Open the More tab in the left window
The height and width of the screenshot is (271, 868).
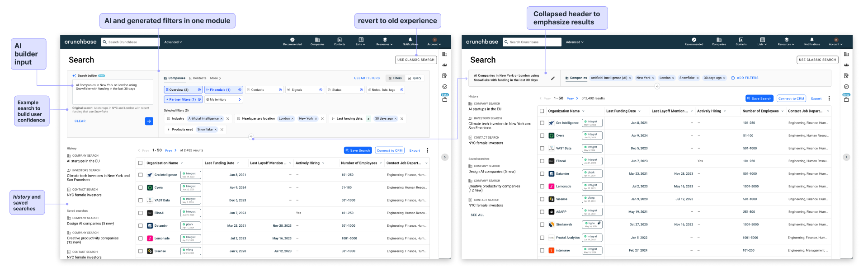pyautogui.click(x=216, y=78)
